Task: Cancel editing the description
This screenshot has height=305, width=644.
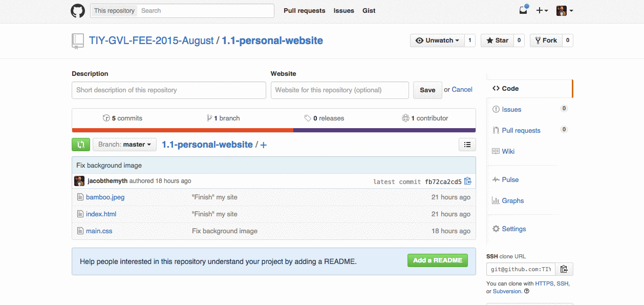Action: tap(462, 90)
